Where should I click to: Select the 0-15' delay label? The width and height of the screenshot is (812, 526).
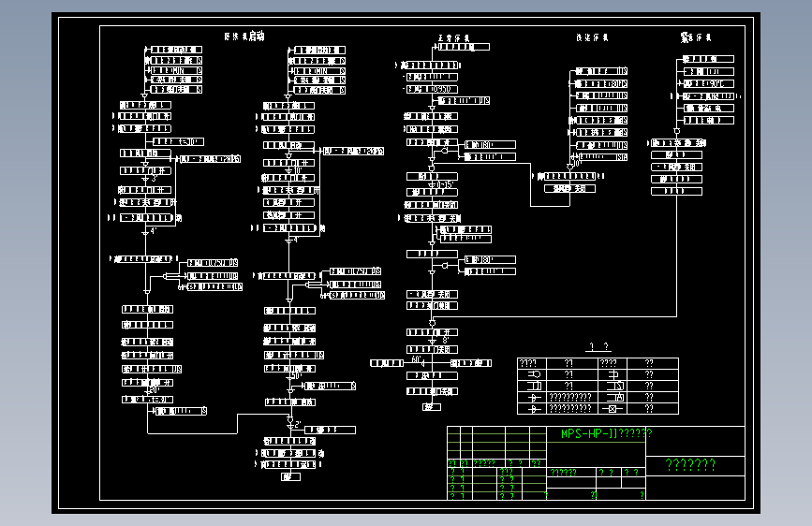point(446,184)
